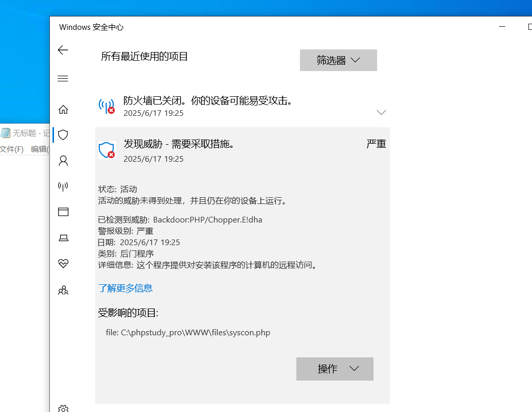This screenshot has width=532, height=412.
Task: Click the threat shield icon with red X
Action: click(107, 150)
